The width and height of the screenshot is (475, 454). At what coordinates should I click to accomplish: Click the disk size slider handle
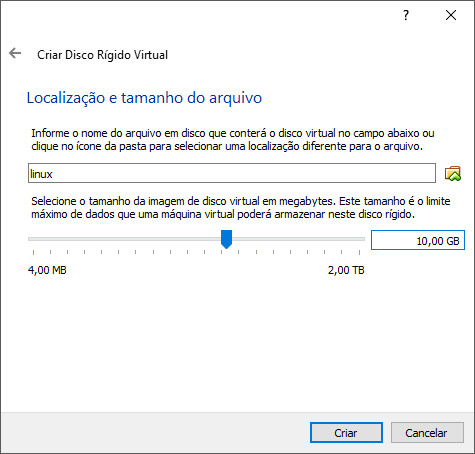coord(226,239)
